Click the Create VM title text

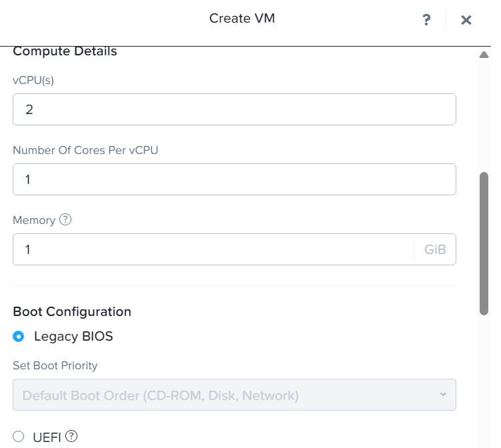point(242,18)
